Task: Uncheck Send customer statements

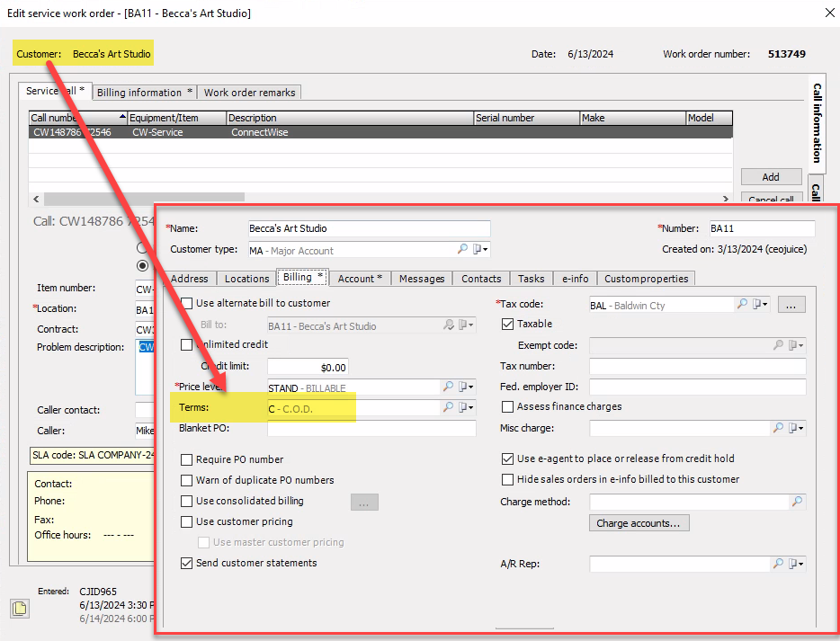Action: (186, 564)
